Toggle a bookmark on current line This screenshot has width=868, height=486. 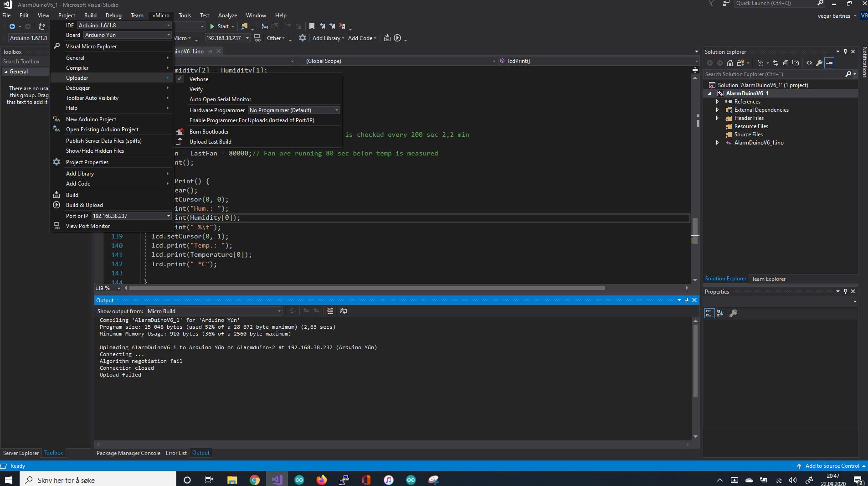tap(312, 26)
